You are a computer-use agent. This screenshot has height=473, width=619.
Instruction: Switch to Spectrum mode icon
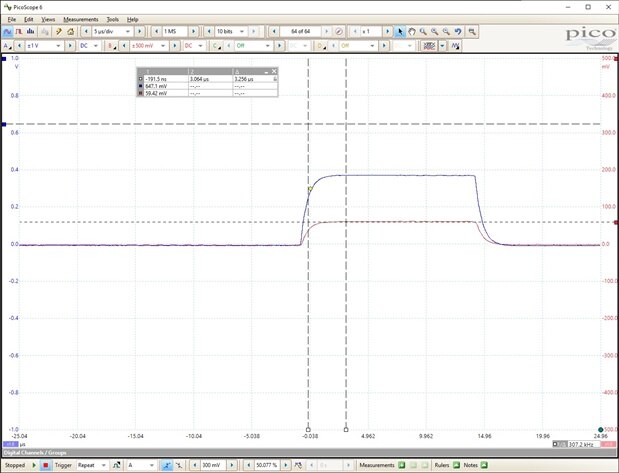pyautogui.click(x=32, y=32)
